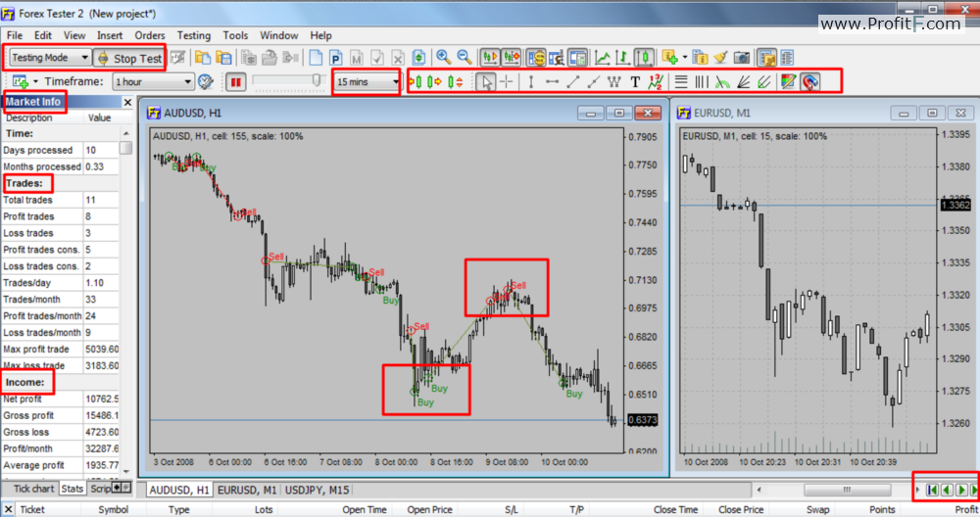
Task: Click the Symbol column header
Action: [113, 509]
